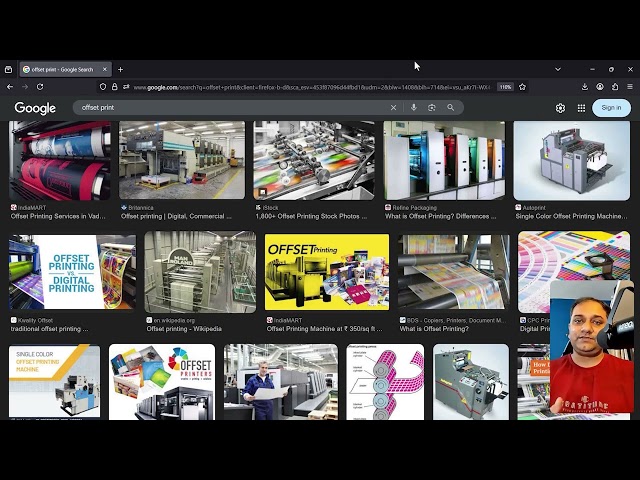Open the Refine Packaging press image
This screenshot has width=640, height=480.
pyautogui.click(x=444, y=160)
